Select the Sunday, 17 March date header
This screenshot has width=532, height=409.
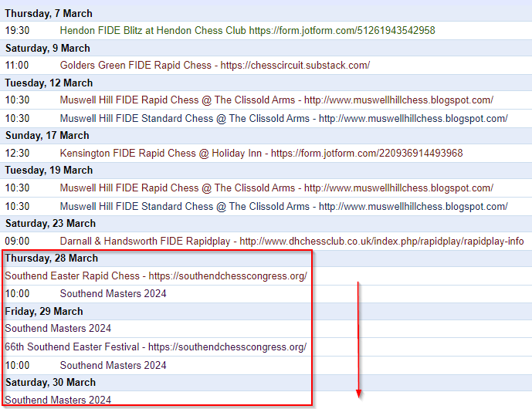pos(47,136)
